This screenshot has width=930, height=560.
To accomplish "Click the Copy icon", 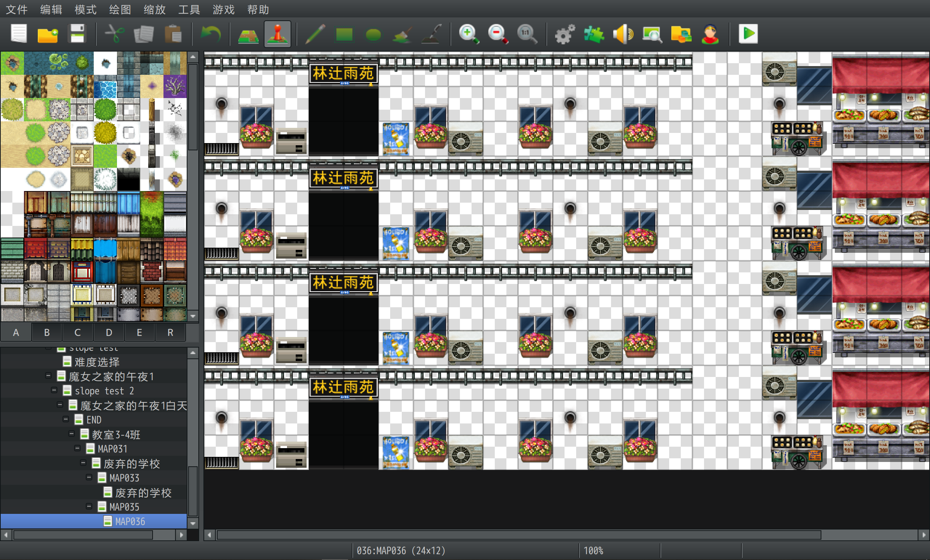I will click(x=143, y=34).
